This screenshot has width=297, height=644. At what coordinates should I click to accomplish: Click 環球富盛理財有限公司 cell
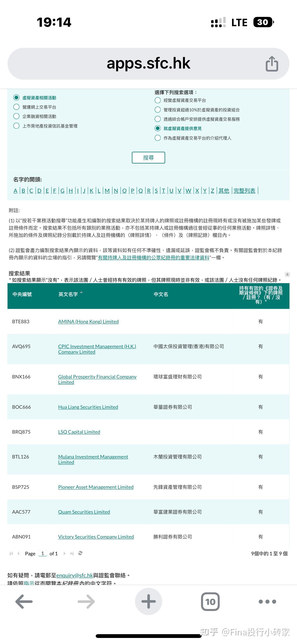click(178, 377)
